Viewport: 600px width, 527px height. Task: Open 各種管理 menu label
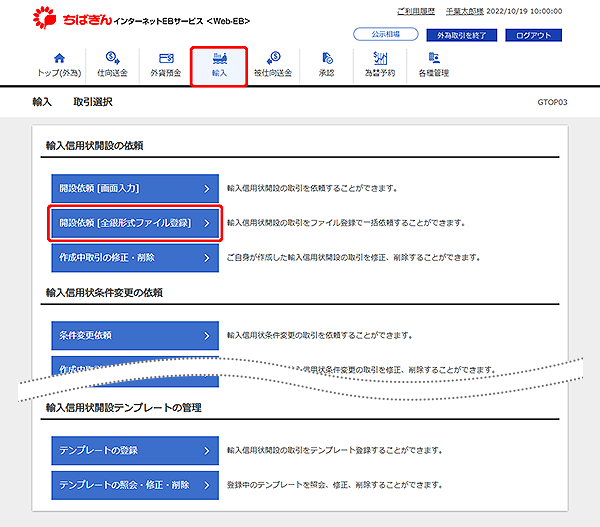pos(434,73)
